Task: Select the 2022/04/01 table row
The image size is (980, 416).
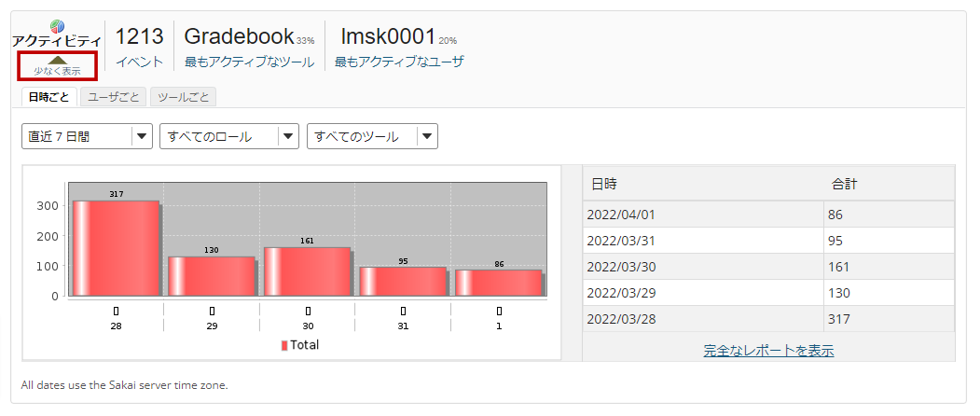Action: tap(768, 215)
